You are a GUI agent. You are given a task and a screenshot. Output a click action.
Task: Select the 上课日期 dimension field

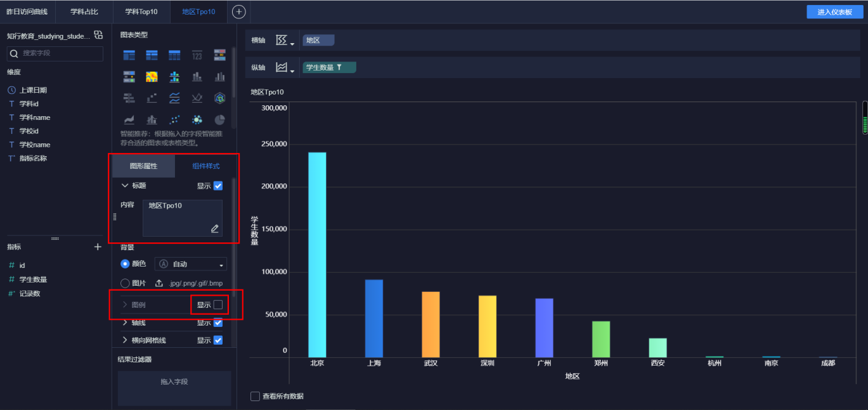pyautogui.click(x=33, y=90)
